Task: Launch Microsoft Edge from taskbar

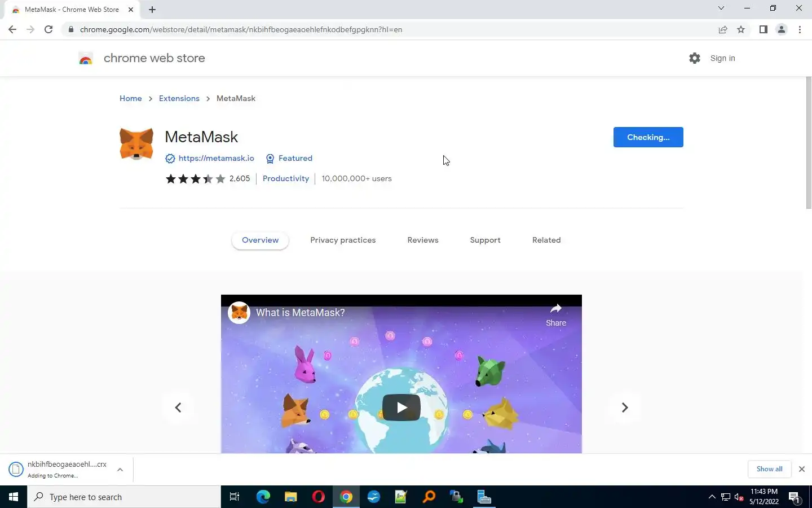Action: point(263,497)
